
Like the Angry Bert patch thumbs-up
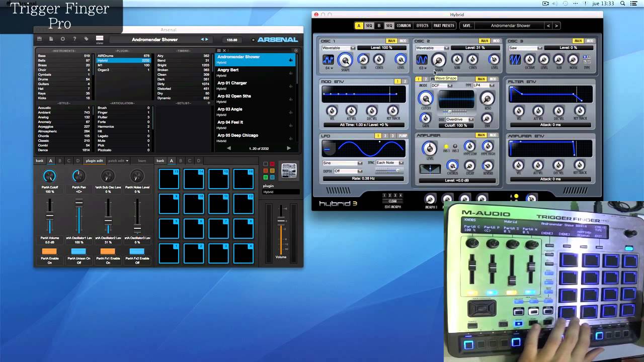click(291, 73)
